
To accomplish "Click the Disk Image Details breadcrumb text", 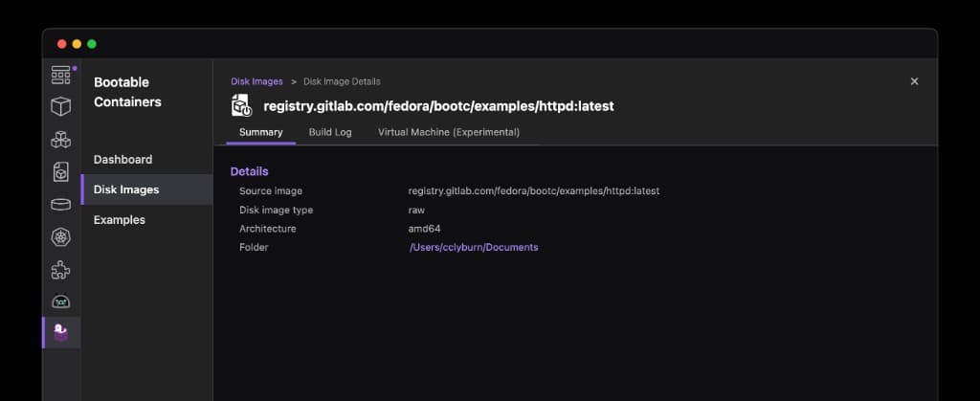I will coord(342,81).
